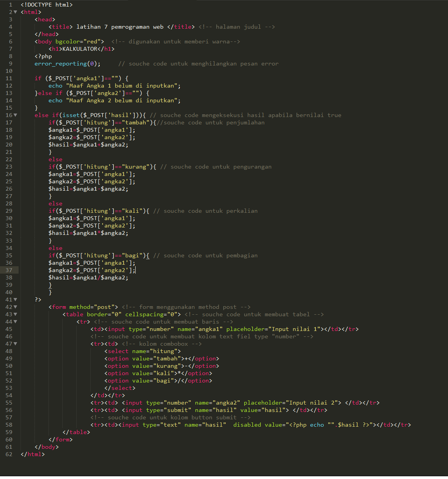448x479 pixels.
Task: Click the 'form menggunakan method post' comment
Action: (188, 307)
